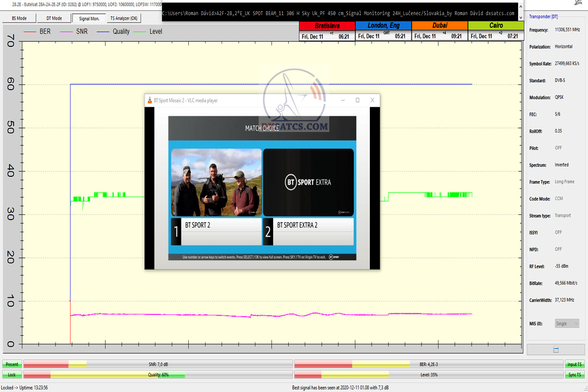This screenshot has height=392, width=588.
Task: Expand the MIS Single dropdown
Action: click(566, 323)
